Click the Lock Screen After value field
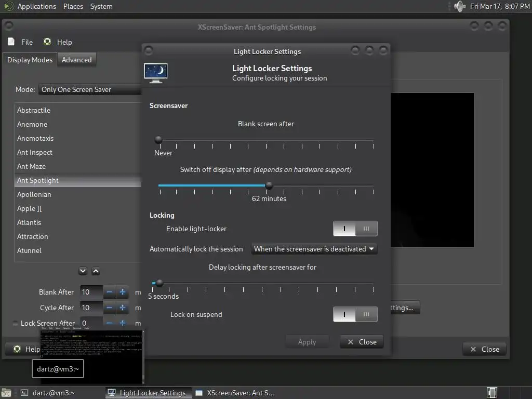532x399 pixels. coord(91,323)
